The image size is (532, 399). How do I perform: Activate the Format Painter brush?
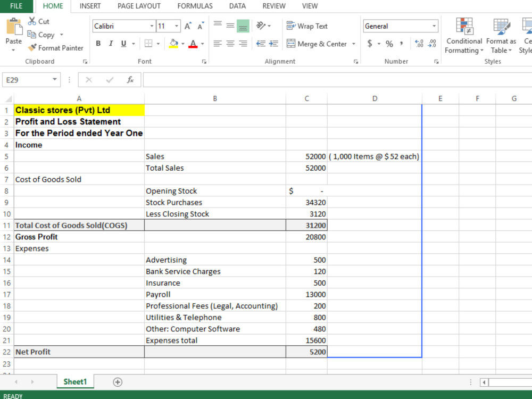click(32, 48)
